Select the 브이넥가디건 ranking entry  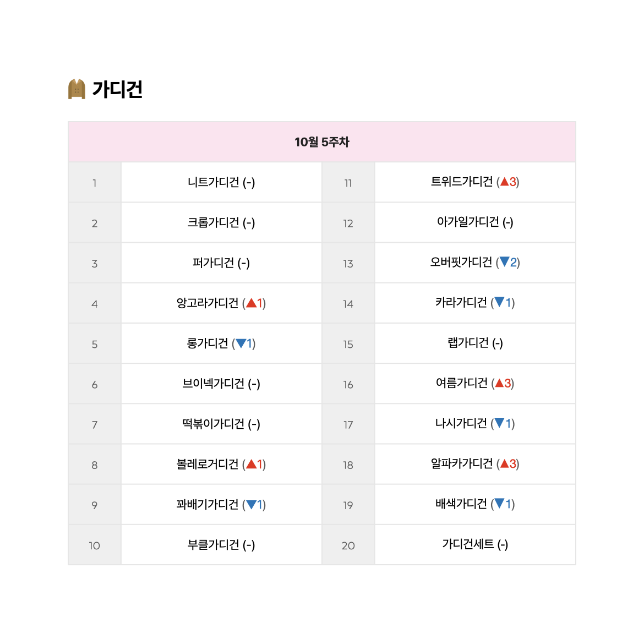point(221,384)
